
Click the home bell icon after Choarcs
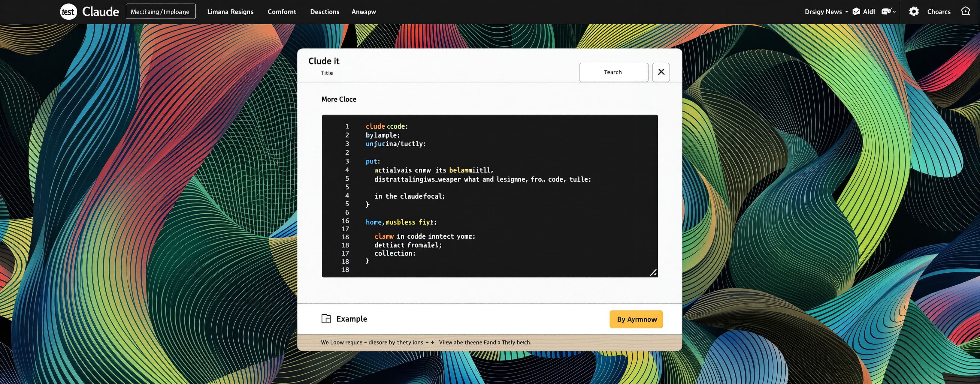pyautogui.click(x=966, y=11)
